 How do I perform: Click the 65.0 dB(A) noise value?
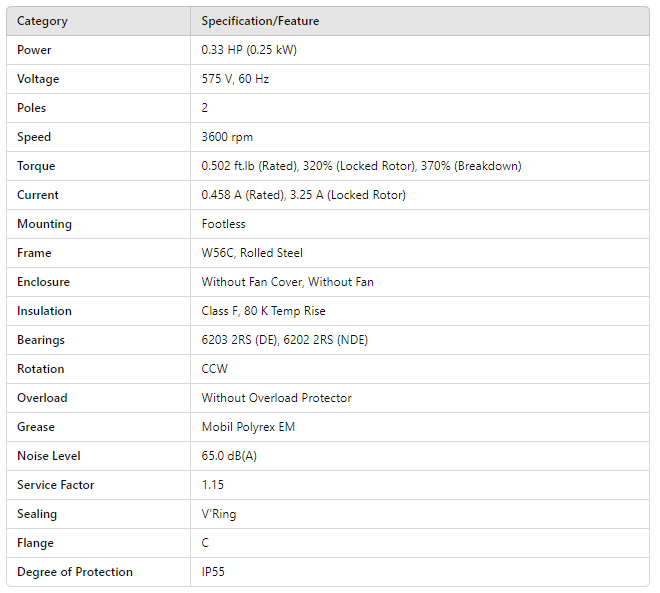click(x=231, y=456)
